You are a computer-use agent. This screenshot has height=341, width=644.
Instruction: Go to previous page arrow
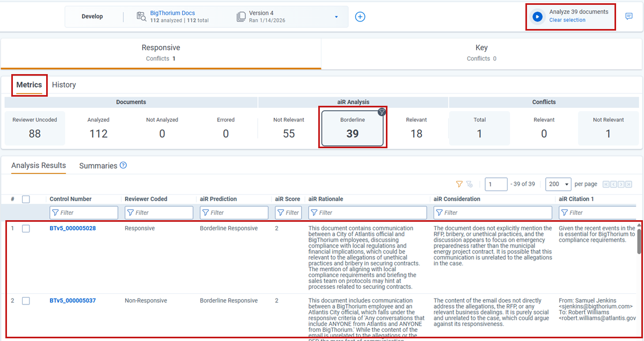613,184
